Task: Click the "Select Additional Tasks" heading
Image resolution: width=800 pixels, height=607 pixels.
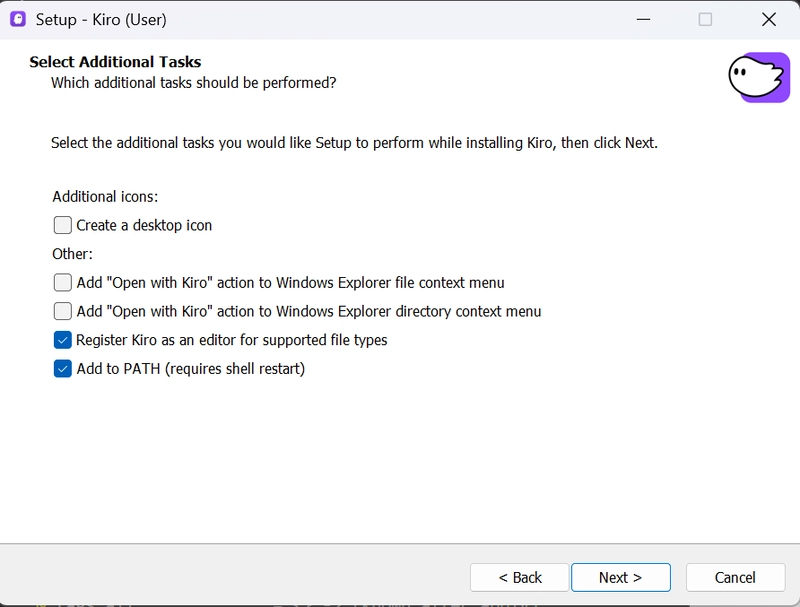Action: [115, 62]
